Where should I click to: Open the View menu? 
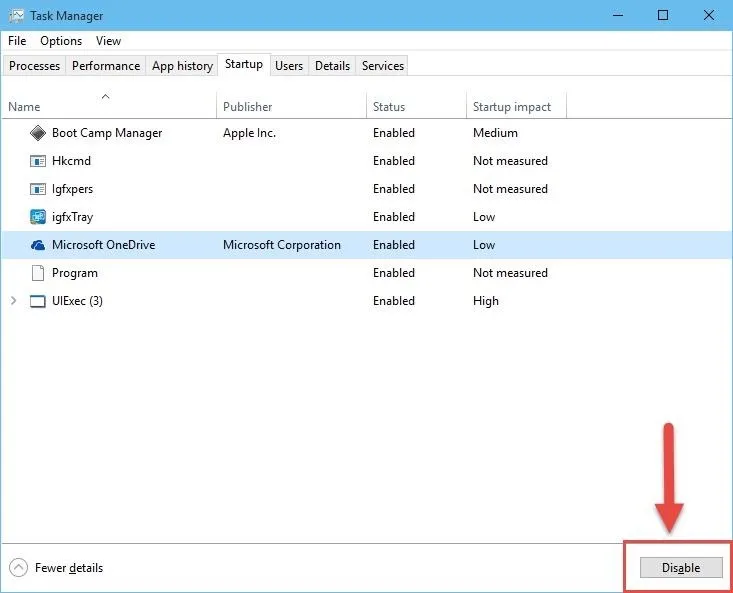tap(108, 41)
